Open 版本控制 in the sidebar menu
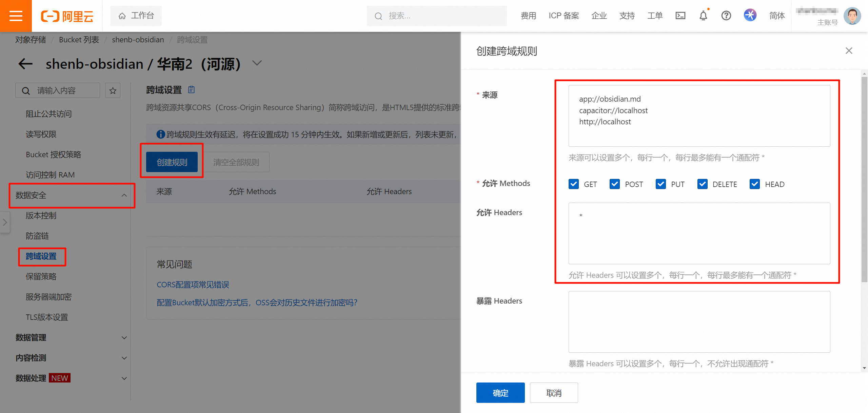This screenshot has width=868, height=413. pyautogui.click(x=41, y=215)
